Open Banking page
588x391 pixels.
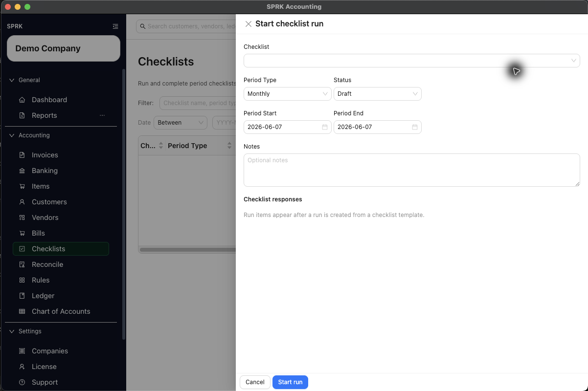point(45,171)
